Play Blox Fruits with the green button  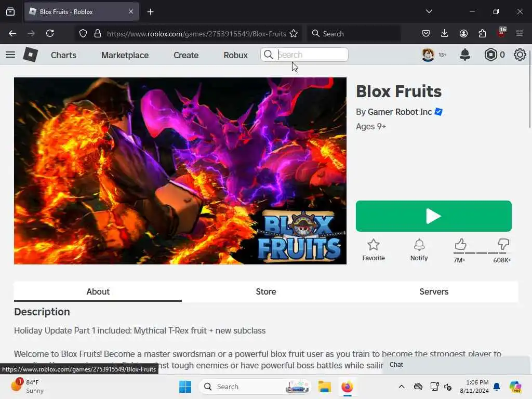(x=434, y=216)
